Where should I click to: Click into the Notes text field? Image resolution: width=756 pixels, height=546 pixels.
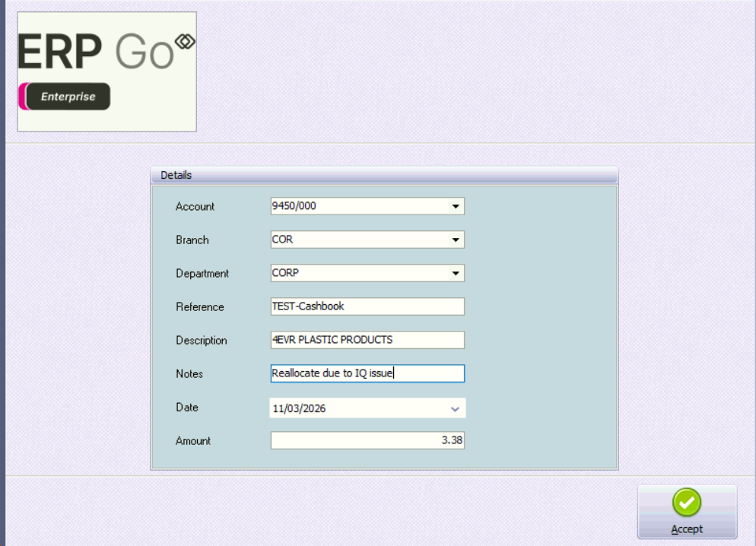(x=367, y=373)
